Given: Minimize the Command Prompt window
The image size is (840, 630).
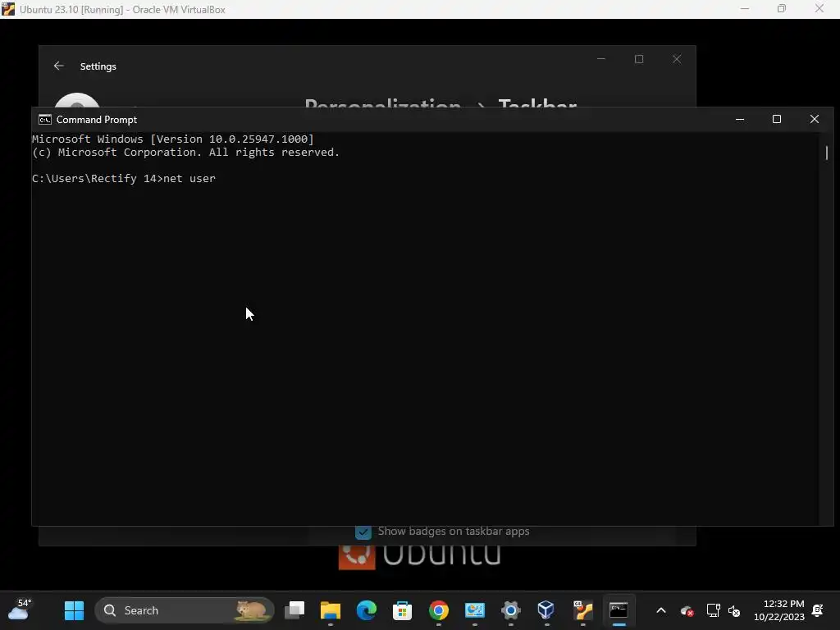Looking at the screenshot, I should (x=740, y=119).
